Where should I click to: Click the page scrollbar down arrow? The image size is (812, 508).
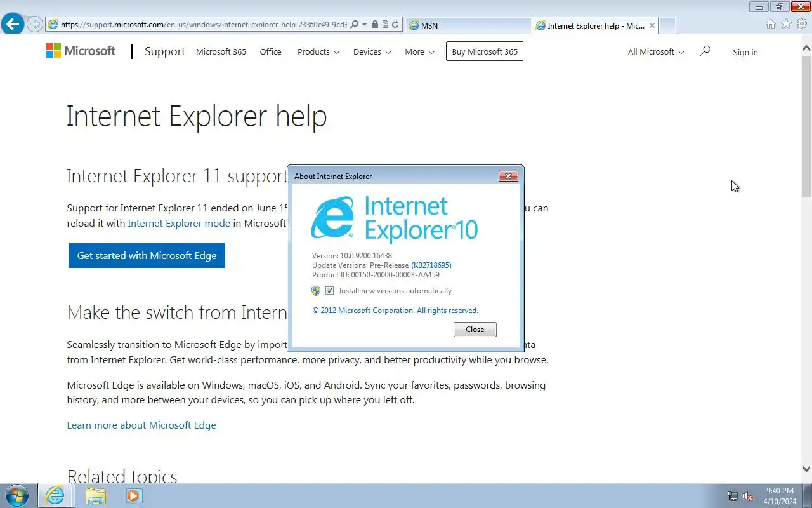point(806,469)
